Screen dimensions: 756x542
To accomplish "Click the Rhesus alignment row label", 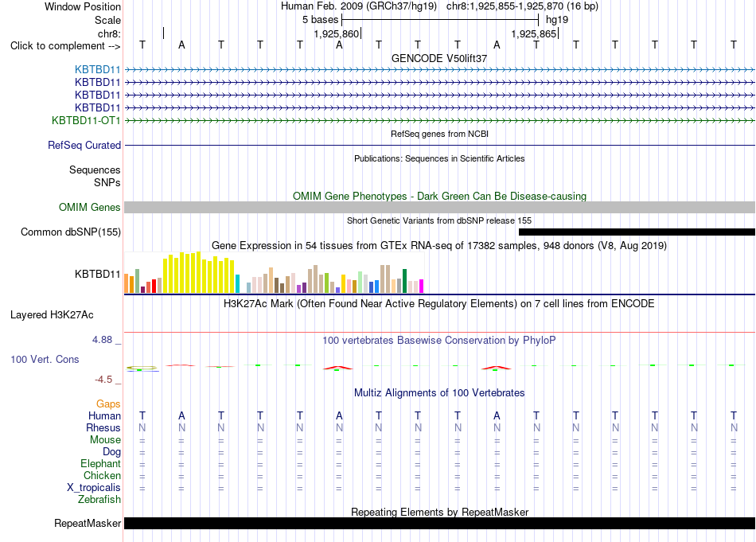I will tap(103, 427).
